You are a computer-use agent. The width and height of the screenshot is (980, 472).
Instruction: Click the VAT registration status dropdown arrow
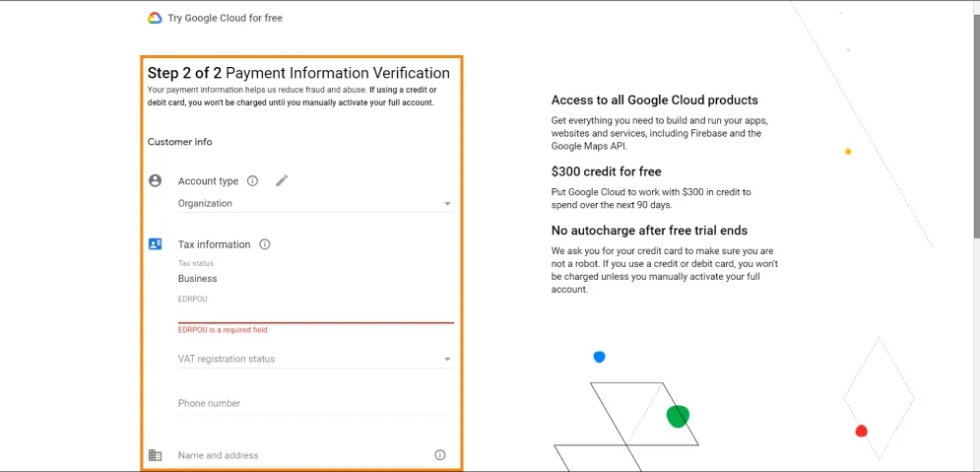pyautogui.click(x=447, y=360)
